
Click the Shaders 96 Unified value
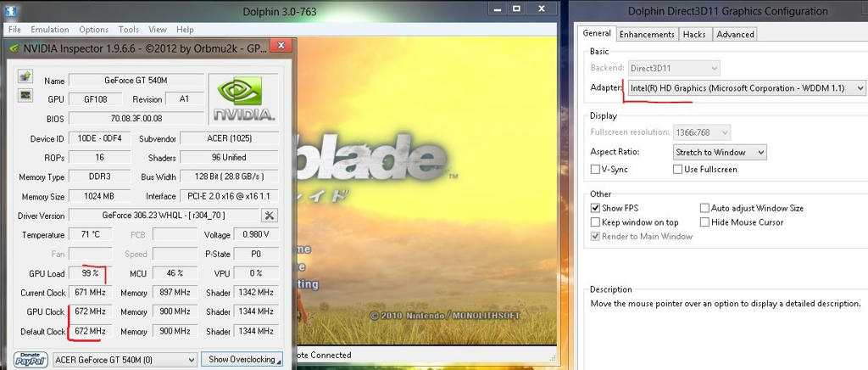click(229, 157)
